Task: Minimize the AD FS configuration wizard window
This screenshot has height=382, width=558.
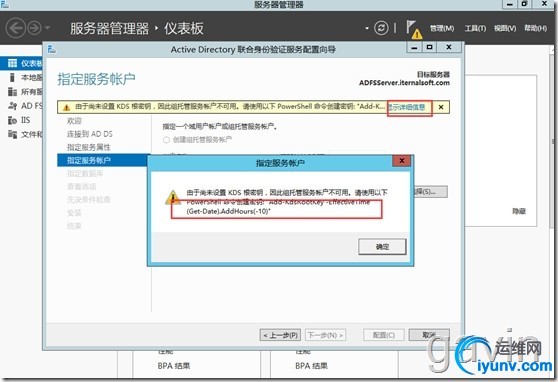Action: pyautogui.click(x=414, y=47)
